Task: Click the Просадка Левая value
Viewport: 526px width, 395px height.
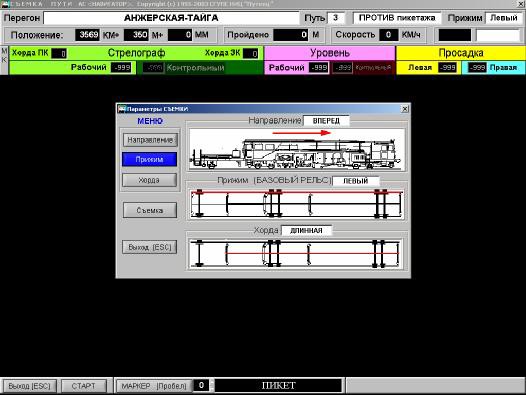Action: click(x=448, y=68)
